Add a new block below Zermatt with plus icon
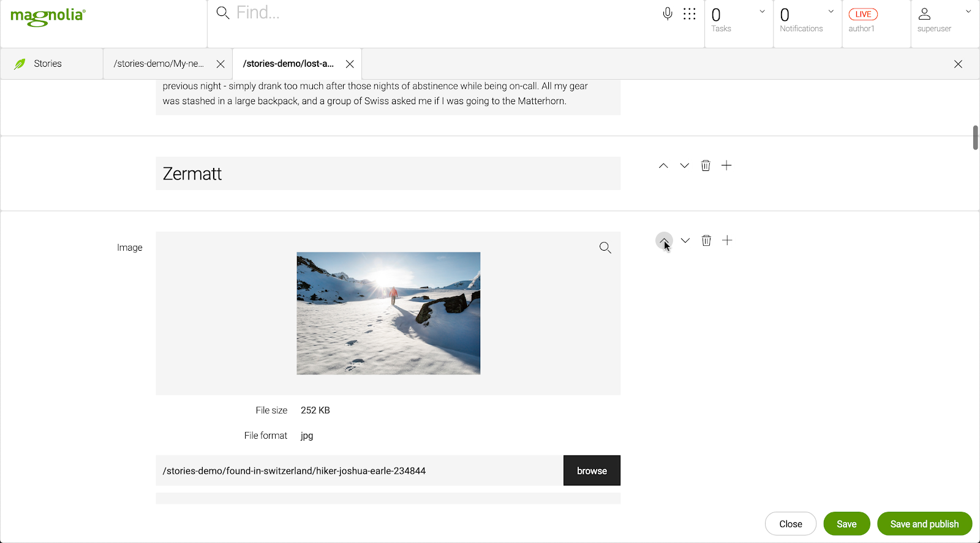The width and height of the screenshot is (980, 543). (x=726, y=165)
